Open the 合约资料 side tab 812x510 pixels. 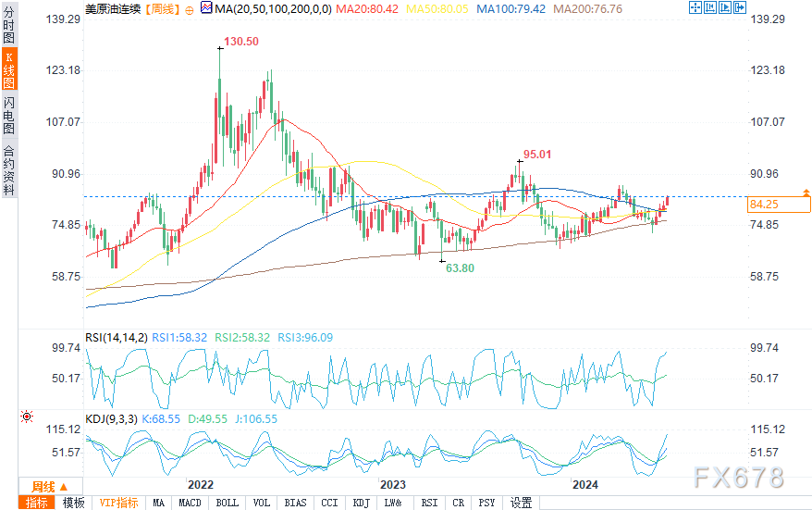point(9,169)
